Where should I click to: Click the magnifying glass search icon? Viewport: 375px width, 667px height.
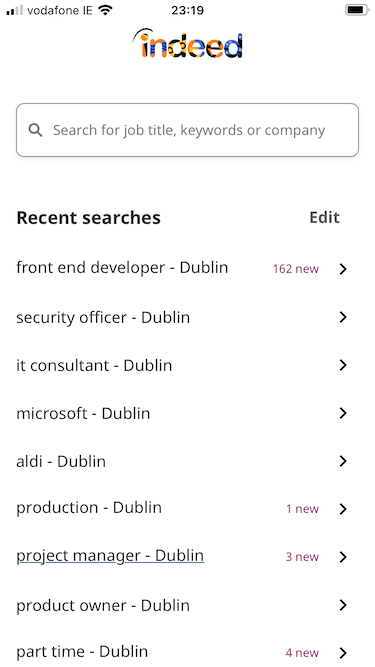tap(35, 130)
